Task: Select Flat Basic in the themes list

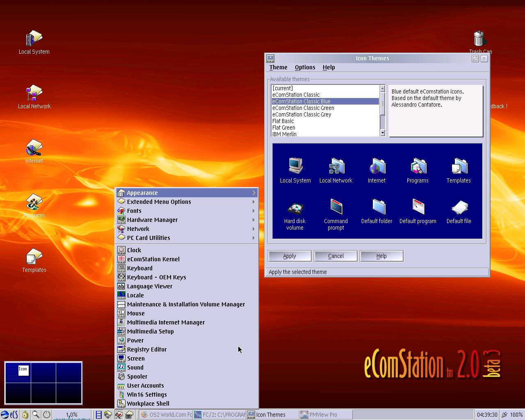Action: coord(283,121)
